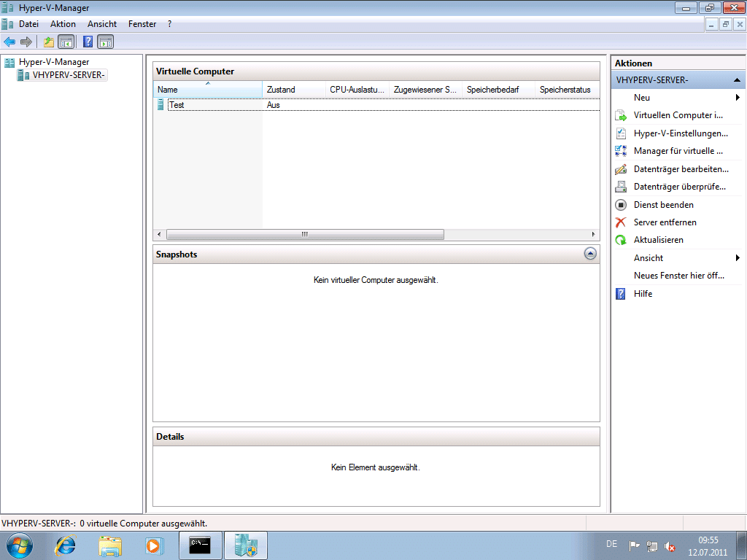The height and width of the screenshot is (560, 747).
Task: Click red X Server entfernen icon
Action: pyautogui.click(x=621, y=222)
